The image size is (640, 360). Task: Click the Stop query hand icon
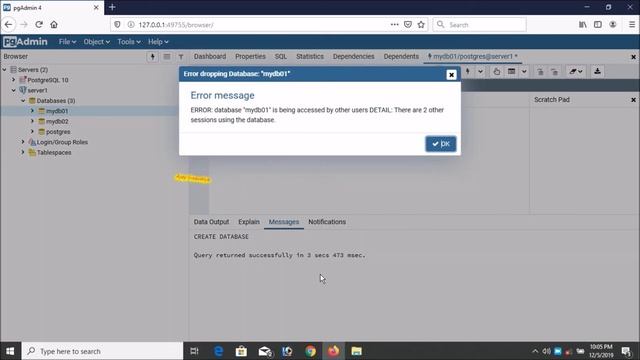click(x=496, y=71)
